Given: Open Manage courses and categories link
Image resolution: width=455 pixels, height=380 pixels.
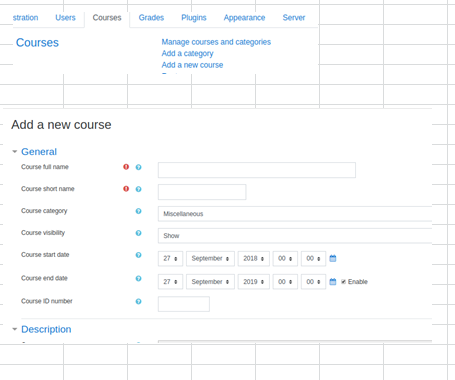Looking at the screenshot, I should pos(216,42).
